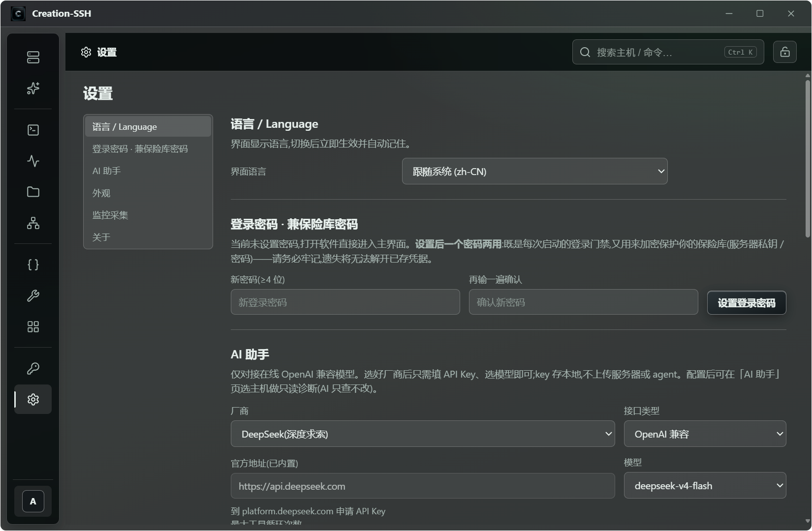Click the 设置登录密码 button
Image resolution: width=812 pixels, height=531 pixels.
[x=747, y=302]
